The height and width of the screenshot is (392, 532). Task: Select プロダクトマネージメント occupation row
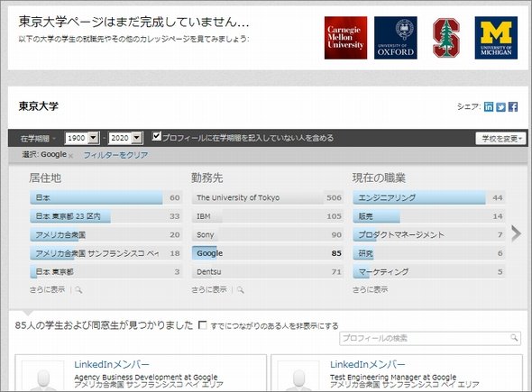[x=429, y=234]
